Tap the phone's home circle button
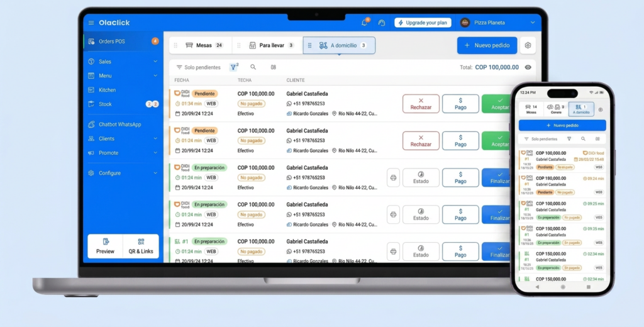This screenshot has height=327, width=644. coord(563,287)
